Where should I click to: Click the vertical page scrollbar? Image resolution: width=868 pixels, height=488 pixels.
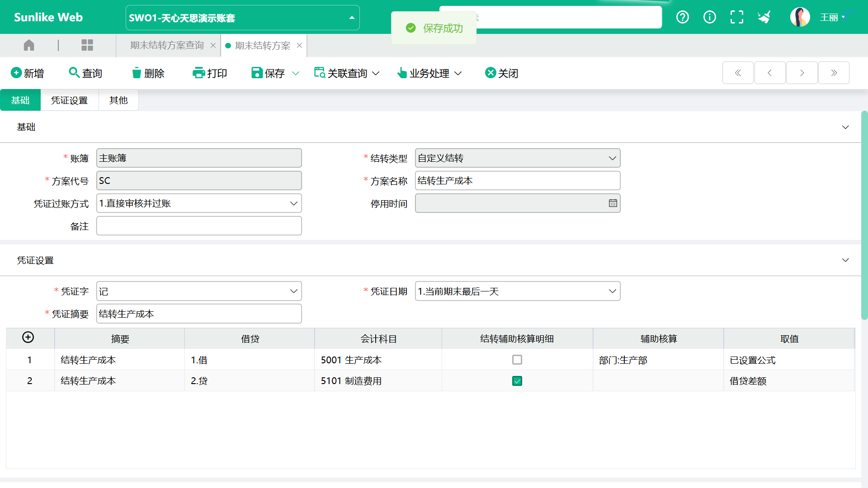pyautogui.click(x=864, y=216)
